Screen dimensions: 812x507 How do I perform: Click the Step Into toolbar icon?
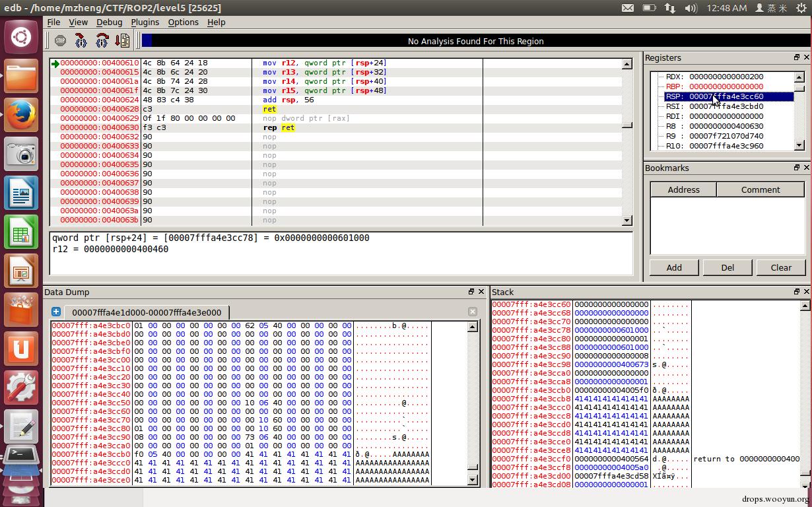pos(81,41)
